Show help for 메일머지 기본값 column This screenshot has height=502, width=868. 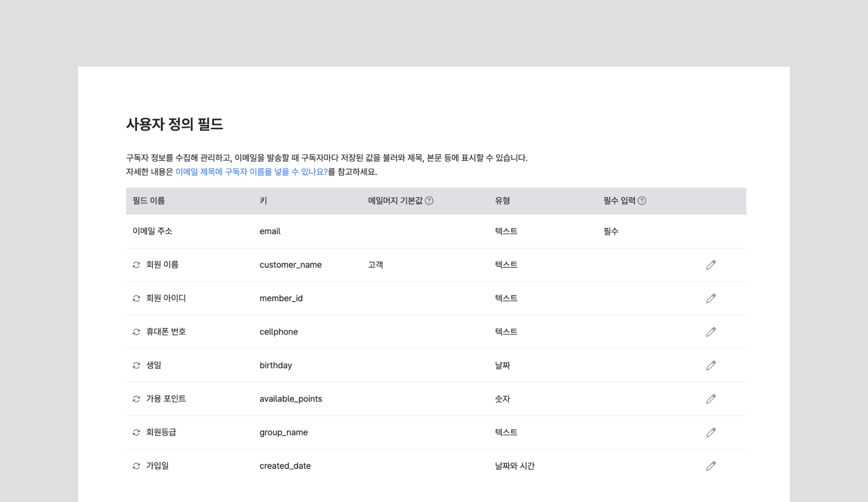(429, 201)
